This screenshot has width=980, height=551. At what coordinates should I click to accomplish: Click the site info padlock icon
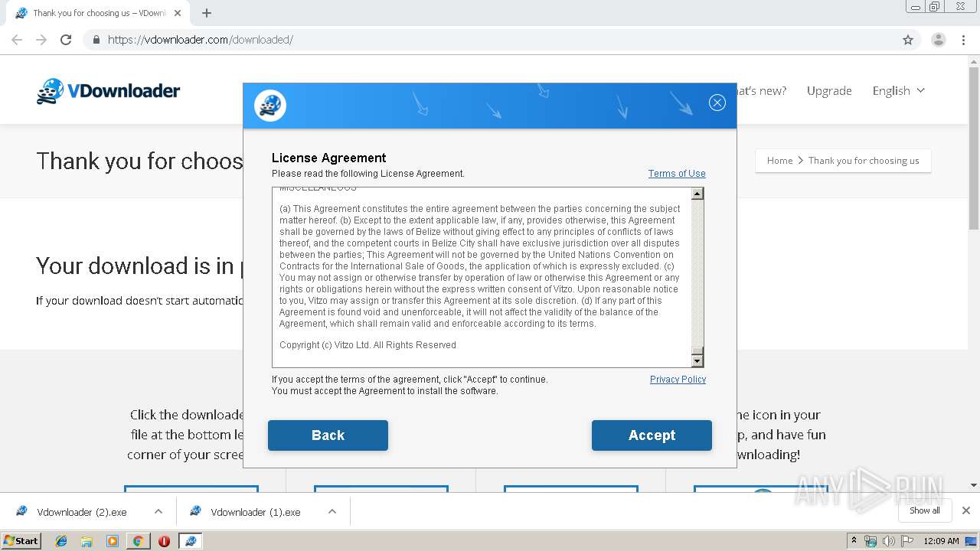pyautogui.click(x=96, y=40)
